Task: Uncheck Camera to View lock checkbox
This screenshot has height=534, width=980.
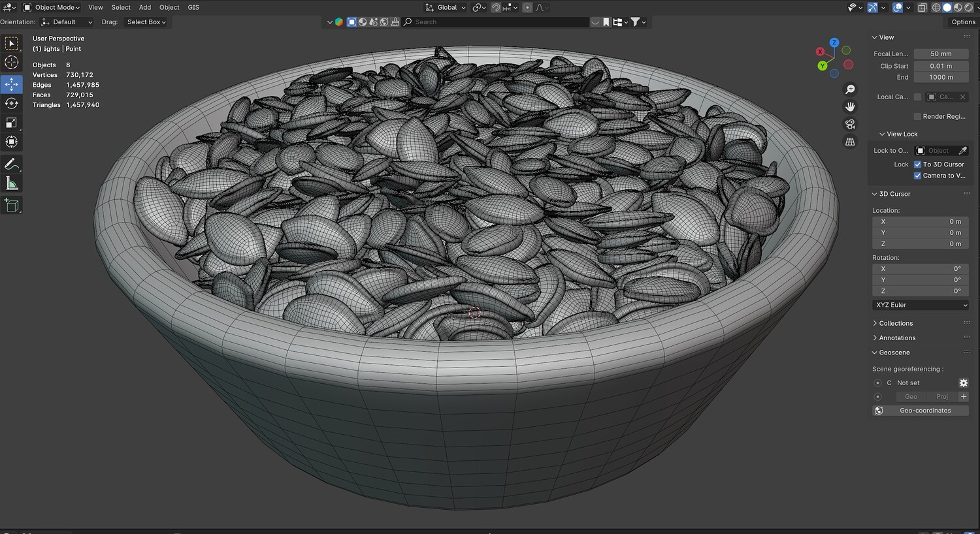Action: (x=917, y=176)
